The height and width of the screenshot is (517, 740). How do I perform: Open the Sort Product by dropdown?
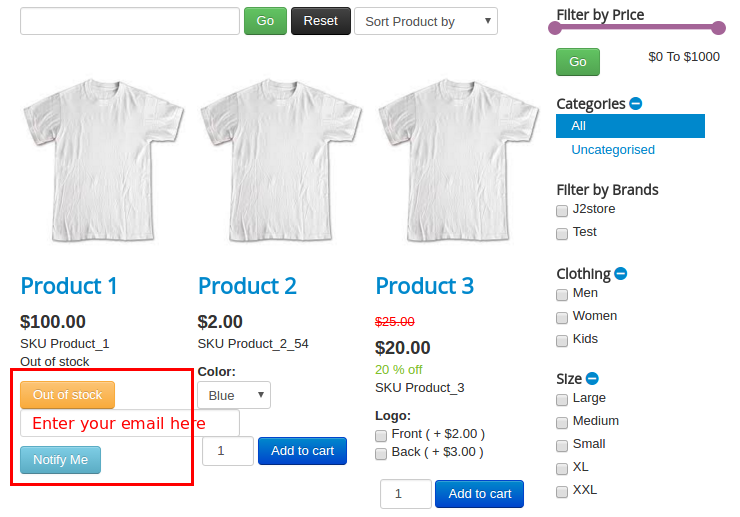[425, 21]
